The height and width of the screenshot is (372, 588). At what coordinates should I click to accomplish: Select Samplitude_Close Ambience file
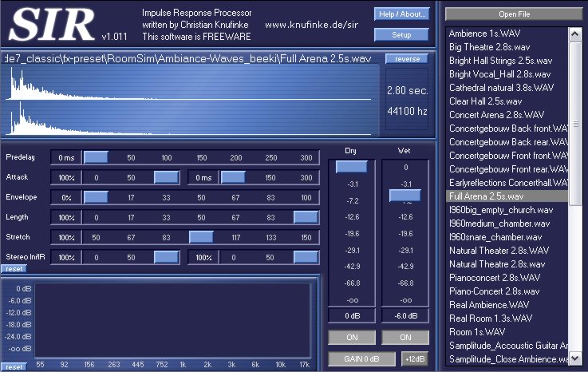[508, 359]
